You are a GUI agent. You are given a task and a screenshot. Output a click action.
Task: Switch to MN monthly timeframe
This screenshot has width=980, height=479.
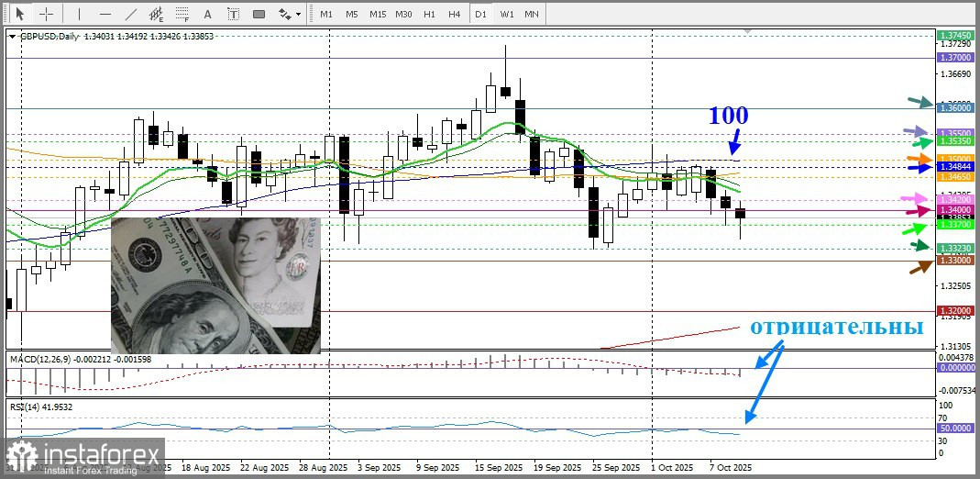[531, 14]
